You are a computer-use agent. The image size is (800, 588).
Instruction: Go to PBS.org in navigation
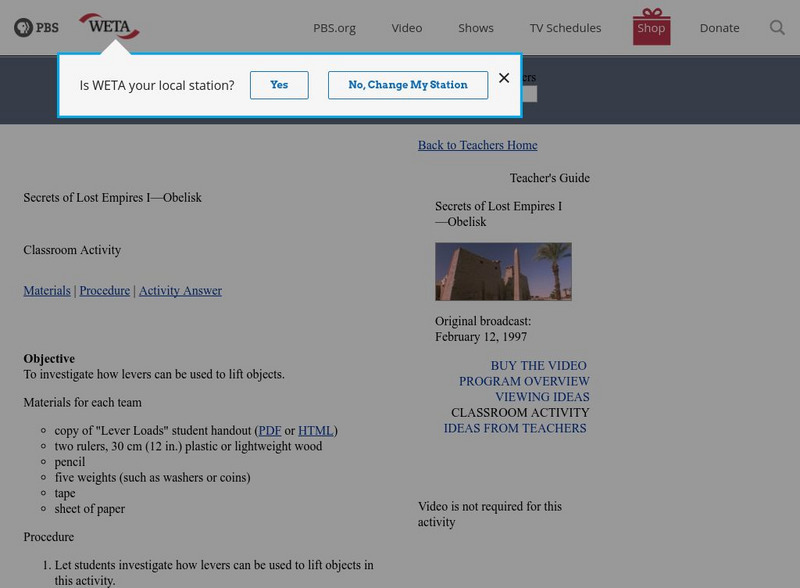coord(334,28)
